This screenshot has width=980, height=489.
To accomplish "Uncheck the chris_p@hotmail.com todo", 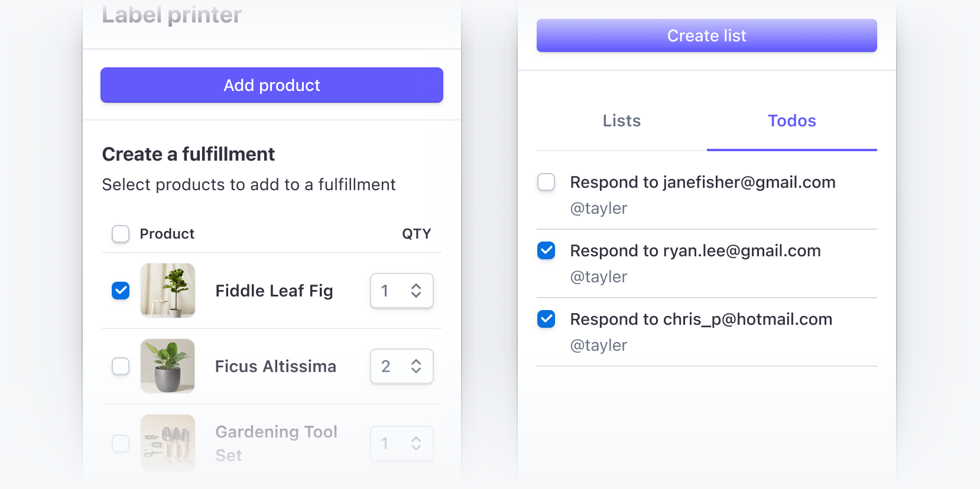I will (x=546, y=319).
